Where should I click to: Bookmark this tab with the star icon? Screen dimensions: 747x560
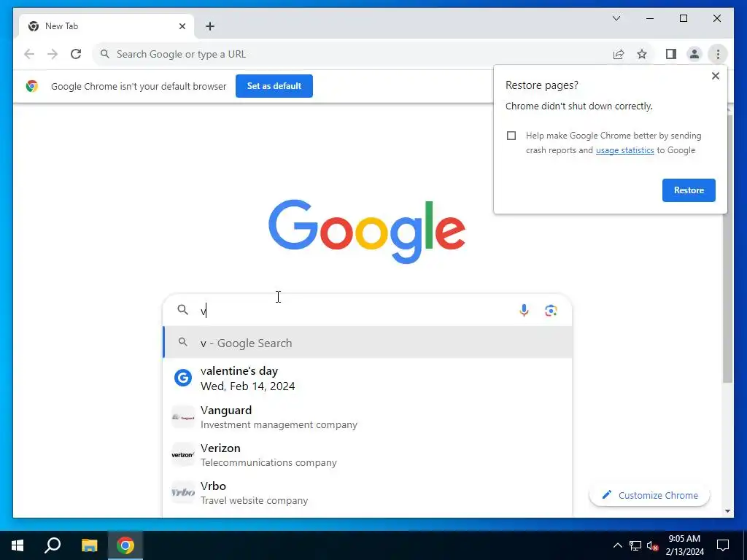coord(642,54)
